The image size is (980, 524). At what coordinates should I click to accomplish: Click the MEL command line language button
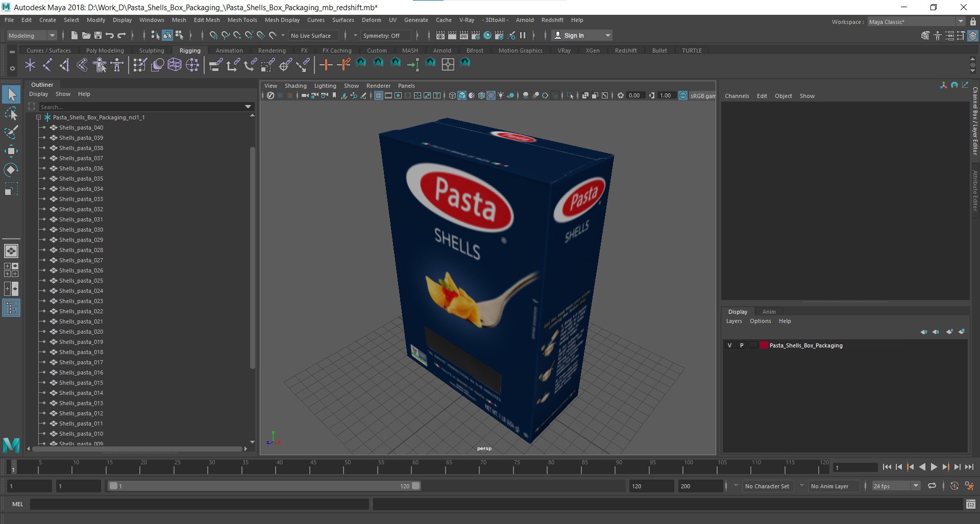tap(17, 504)
